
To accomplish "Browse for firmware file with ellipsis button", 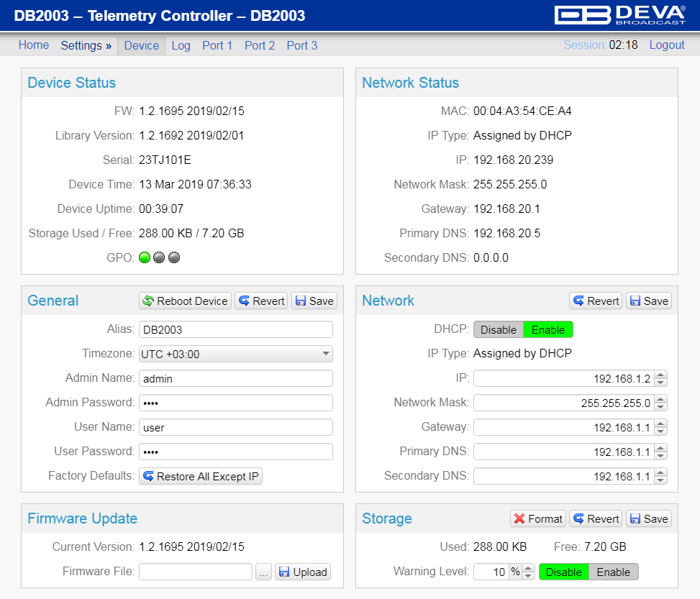I will coord(263,572).
